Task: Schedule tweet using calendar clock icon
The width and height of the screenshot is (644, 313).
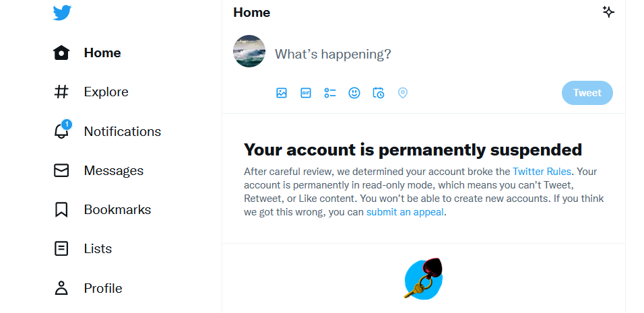Action: [379, 93]
